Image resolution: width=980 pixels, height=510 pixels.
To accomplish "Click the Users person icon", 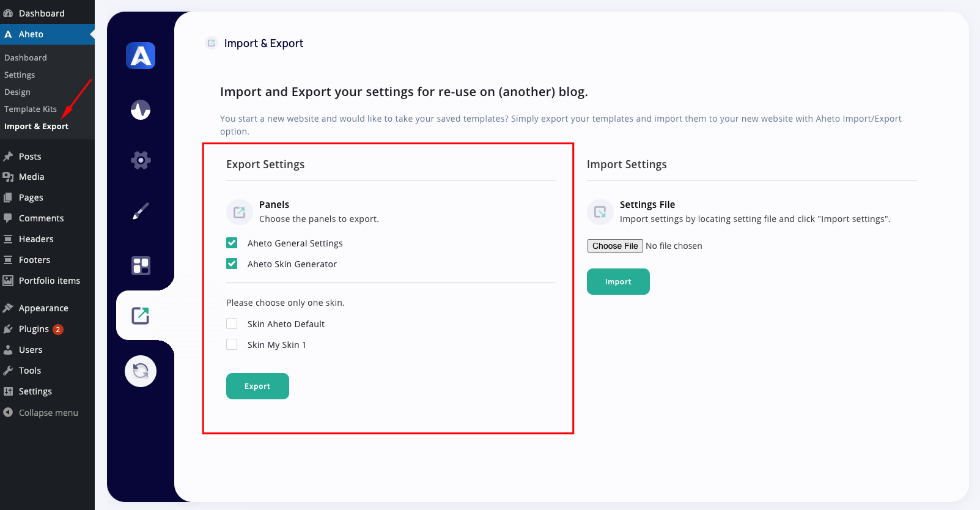I will pos(8,350).
